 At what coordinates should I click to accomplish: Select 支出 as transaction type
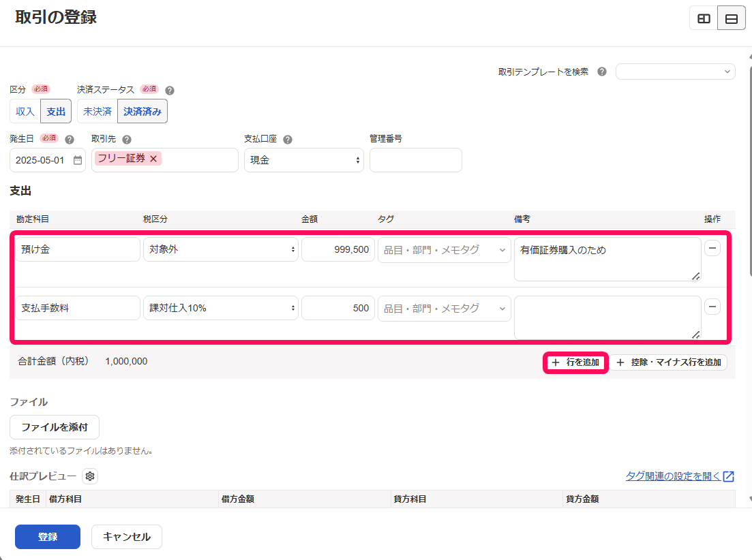pos(56,112)
